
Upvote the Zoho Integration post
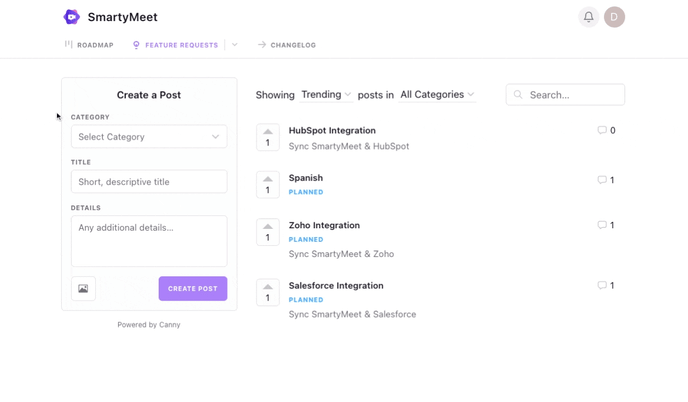click(x=268, y=232)
